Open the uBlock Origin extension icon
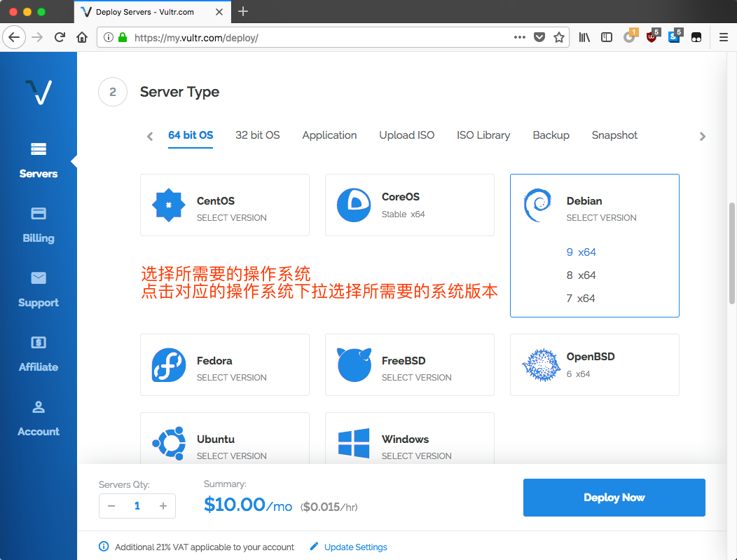This screenshot has height=560, width=737. 652,36
